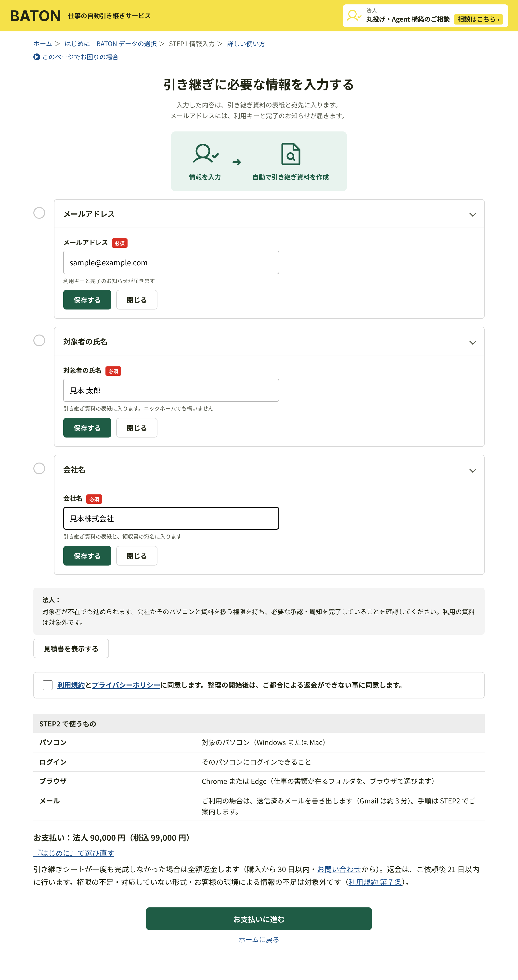Open the プライバシーポリシー link
Screen dimensions: 518x980
coord(126,685)
